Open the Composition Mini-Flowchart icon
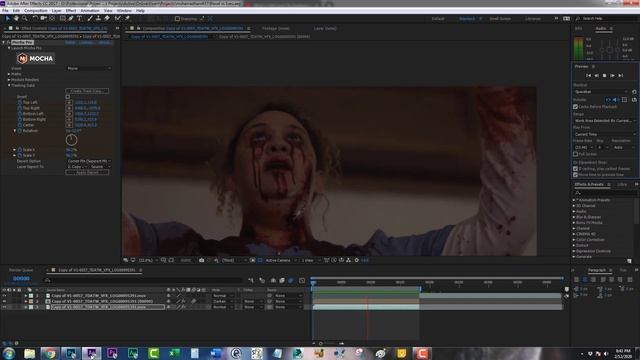This screenshot has width=640, height=360. point(251,280)
